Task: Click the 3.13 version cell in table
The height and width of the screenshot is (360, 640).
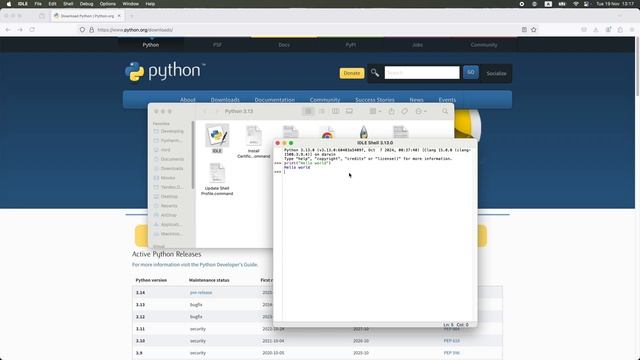Action: point(140,304)
